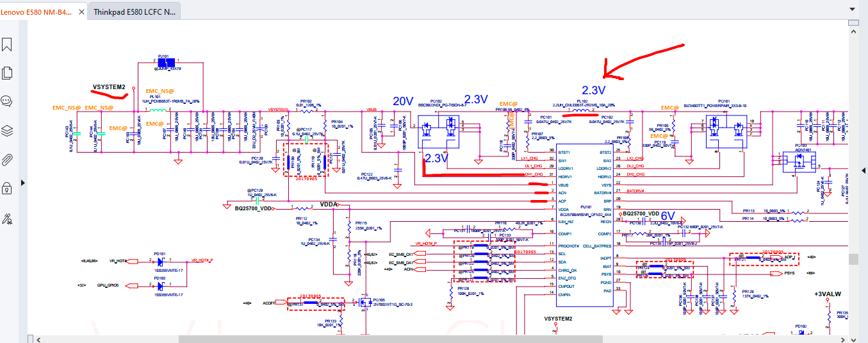Image resolution: width=868 pixels, height=343 pixels.
Task: Expand the left navigation panel arrow
Action: pyautogui.click(x=23, y=183)
